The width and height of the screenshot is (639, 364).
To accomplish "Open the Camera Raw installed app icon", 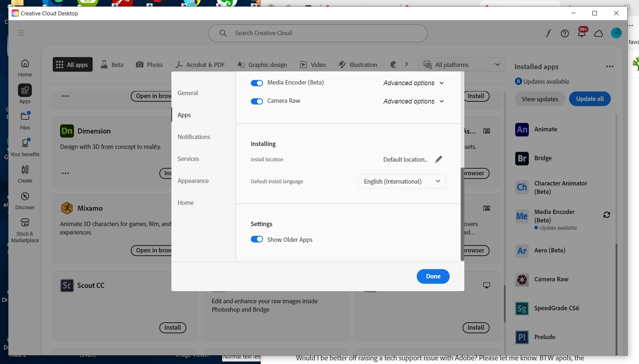I will coord(522,279).
